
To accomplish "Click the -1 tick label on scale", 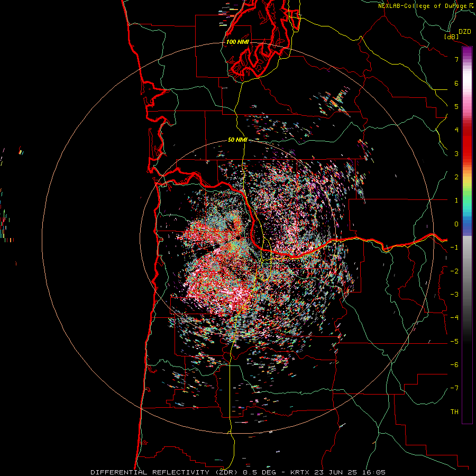I will pyautogui.click(x=454, y=247).
